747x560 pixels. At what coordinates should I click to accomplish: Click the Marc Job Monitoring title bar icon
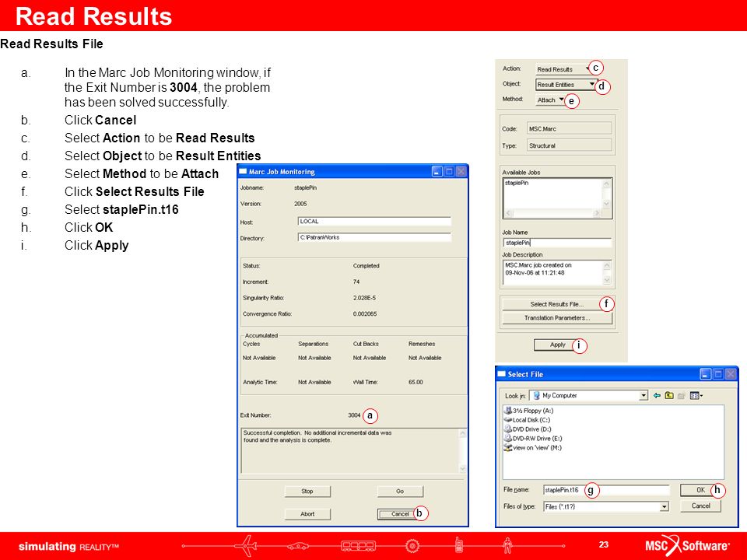[x=243, y=171]
